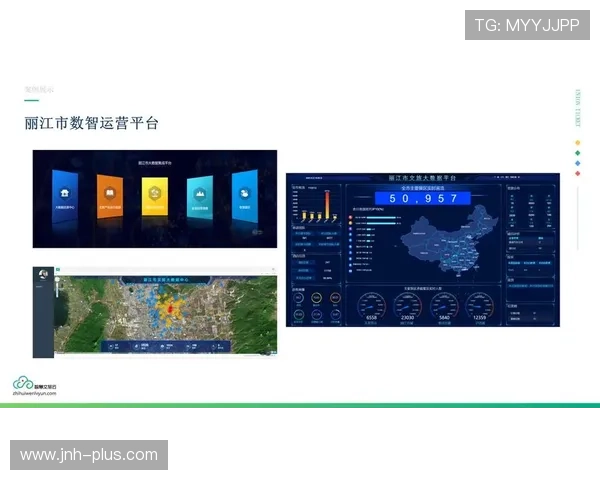Click the green ring indicator in dashboard
Viewport: 600px width, 480px height.
298,314
